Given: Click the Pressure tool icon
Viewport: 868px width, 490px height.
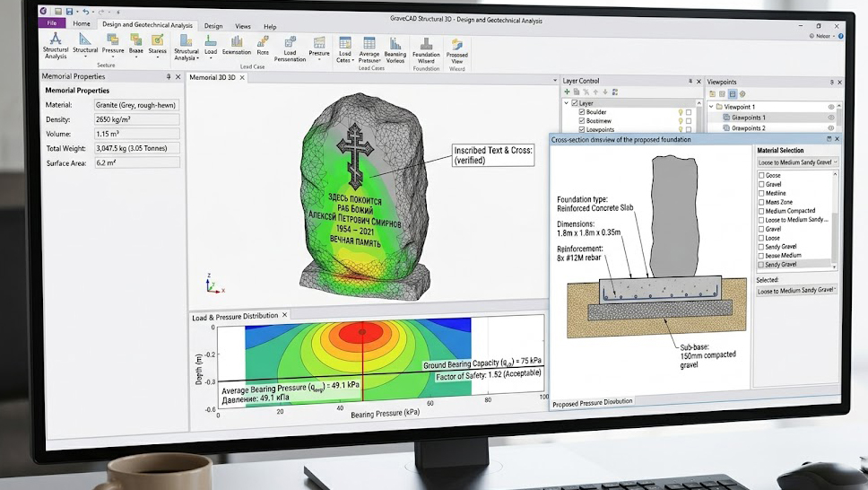Looking at the screenshot, I should click(x=113, y=39).
